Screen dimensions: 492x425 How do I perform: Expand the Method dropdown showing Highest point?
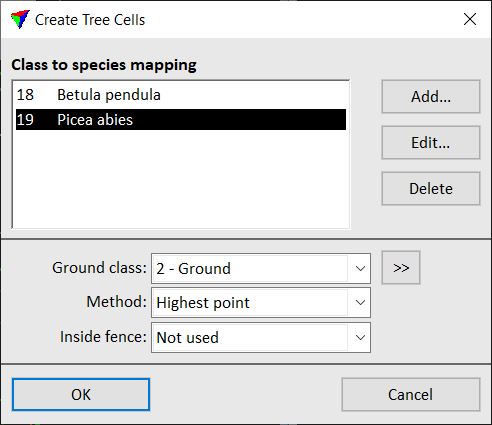(x=261, y=303)
